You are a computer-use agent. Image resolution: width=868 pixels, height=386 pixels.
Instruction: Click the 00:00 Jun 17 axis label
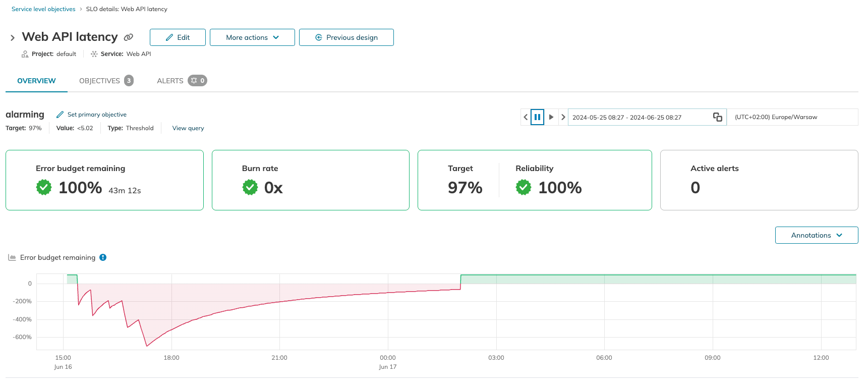coord(388,362)
